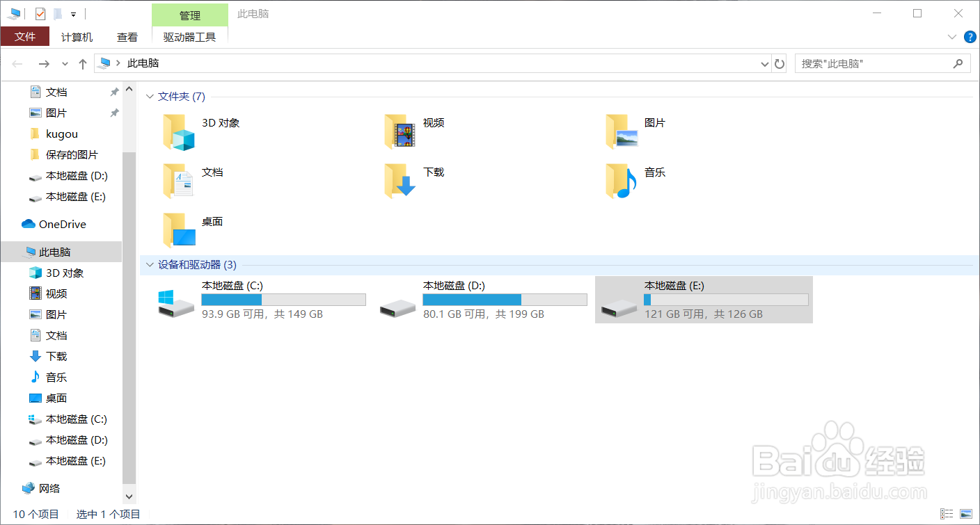Viewport: 980px width, 525px height.
Task: Click the chevron before 此电脑 in address bar
Action: 118,63
